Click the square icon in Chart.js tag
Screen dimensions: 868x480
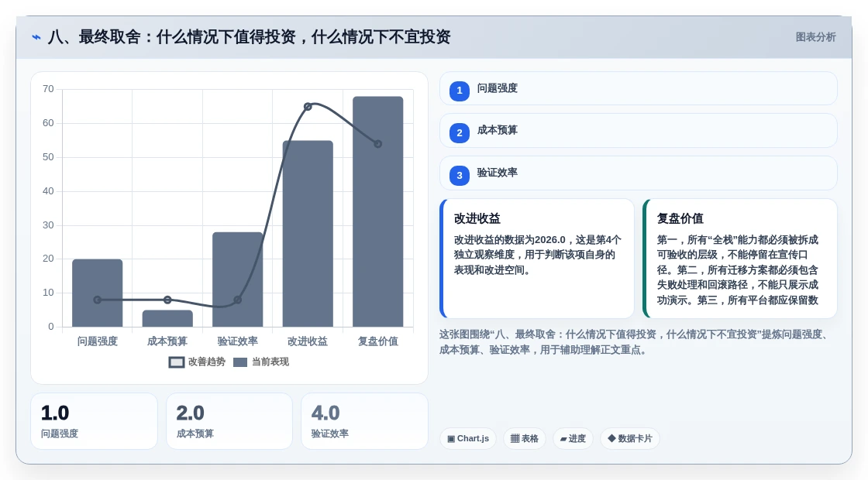click(x=451, y=438)
